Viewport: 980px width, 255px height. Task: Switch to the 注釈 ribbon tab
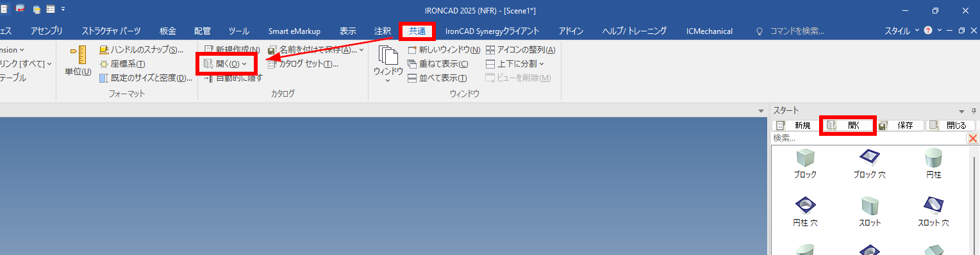[383, 31]
